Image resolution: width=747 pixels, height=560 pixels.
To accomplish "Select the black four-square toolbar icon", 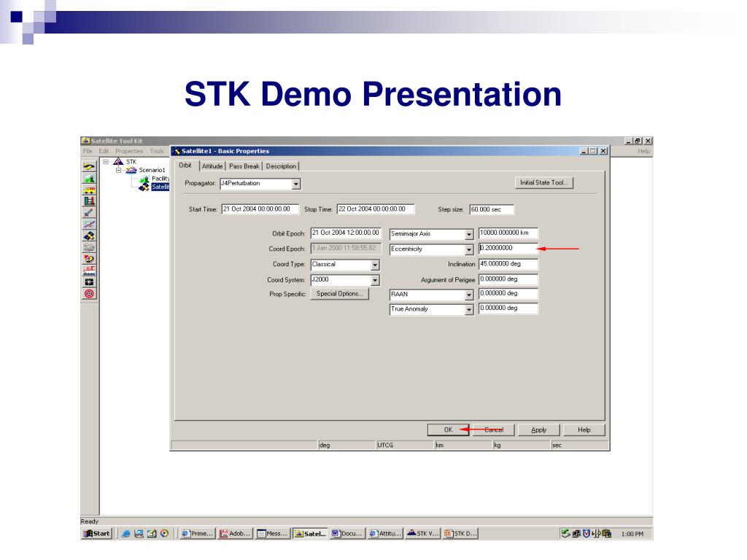I will (x=89, y=282).
